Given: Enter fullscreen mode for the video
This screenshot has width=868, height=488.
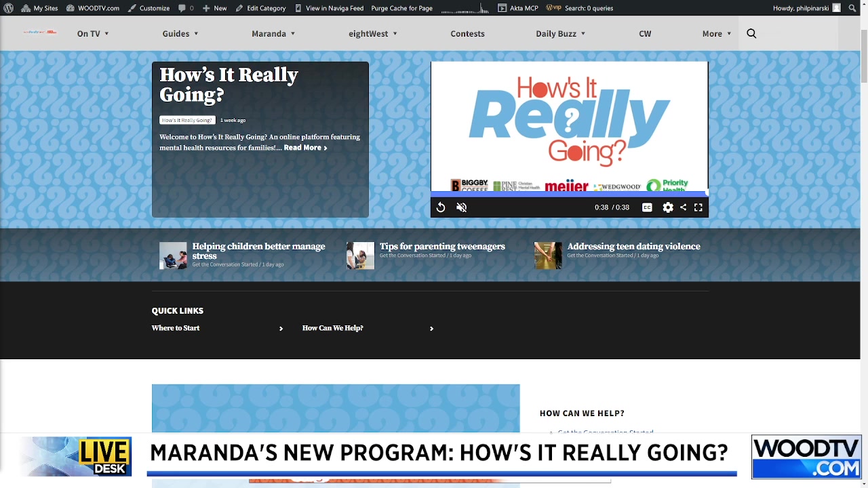Looking at the screenshot, I should pos(698,207).
